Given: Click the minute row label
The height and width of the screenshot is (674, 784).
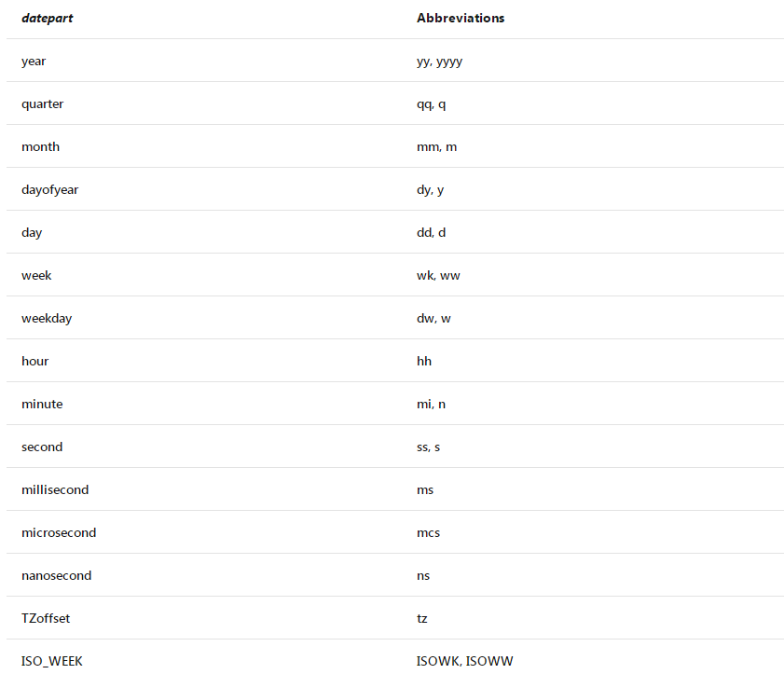Looking at the screenshot, I should point(42,405).
